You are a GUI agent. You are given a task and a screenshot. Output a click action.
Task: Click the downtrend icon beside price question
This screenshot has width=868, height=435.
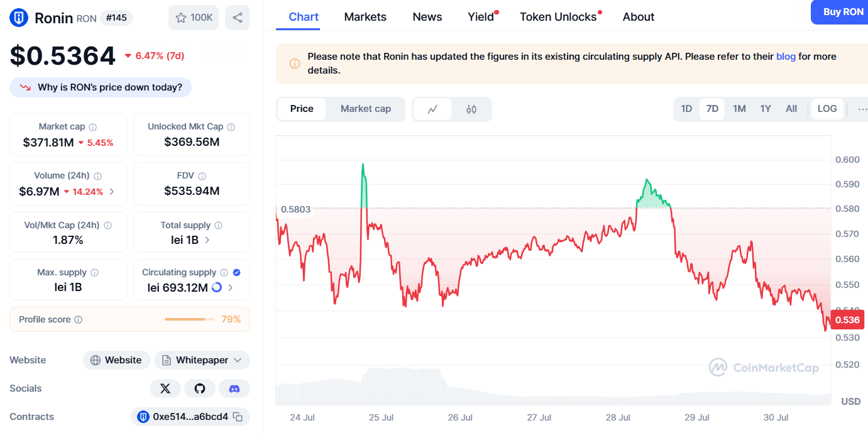click(26, 87)
